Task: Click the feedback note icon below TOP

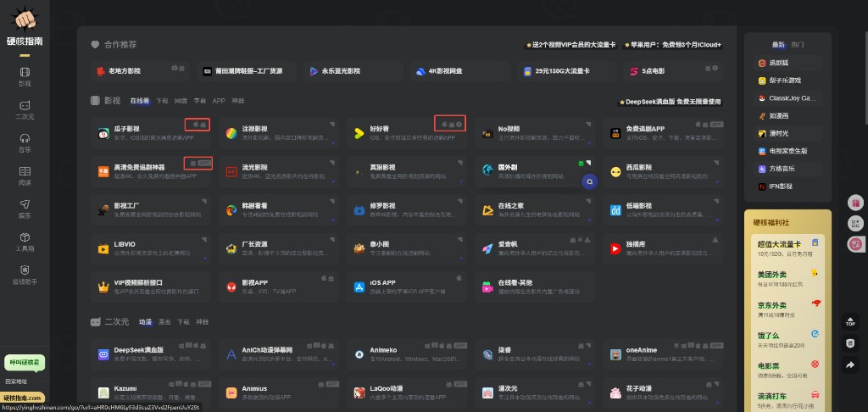Action: tap(850, 343)
